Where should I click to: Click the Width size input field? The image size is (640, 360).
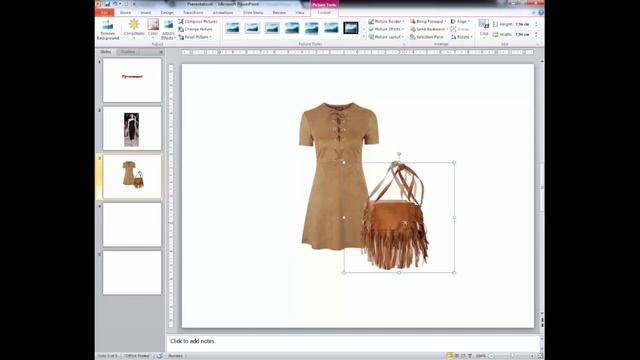[523, 35]
